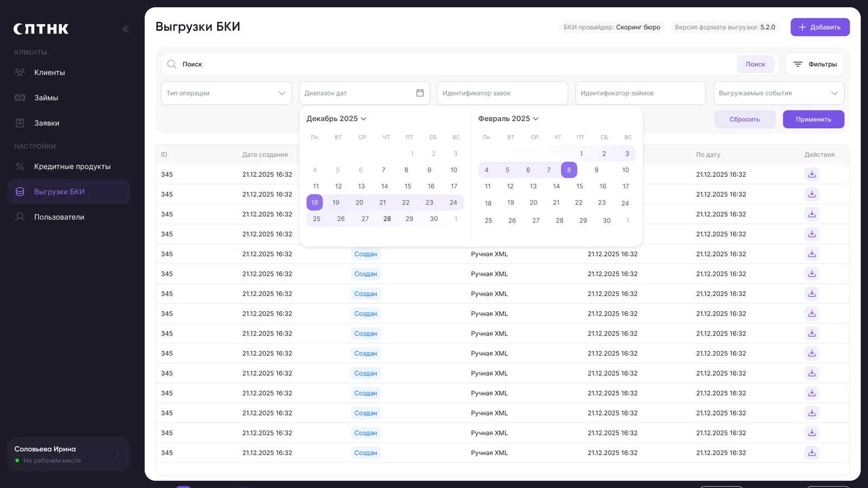Click the Пользователи person icon
This screenshot has height=488, width=868.
coord(20,217)
